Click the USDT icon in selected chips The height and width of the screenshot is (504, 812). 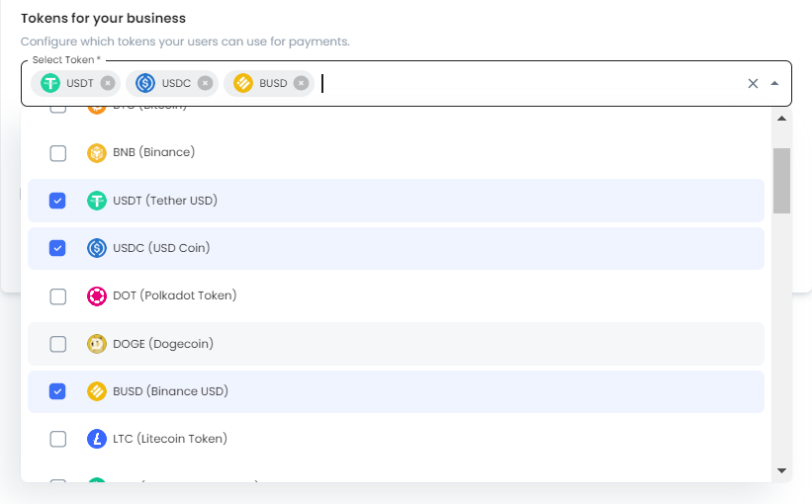coord(50,83)
